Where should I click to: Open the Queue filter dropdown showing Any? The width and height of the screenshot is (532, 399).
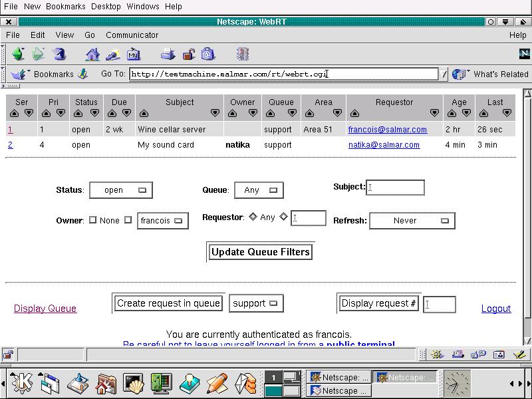point(257,190)
